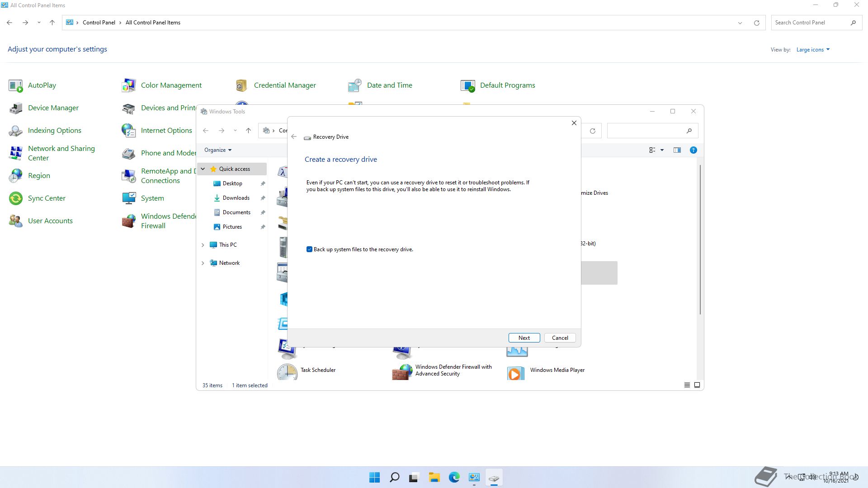
Task: Cancel the Recovery Drive wizard
Action: (x=560, y=338)
